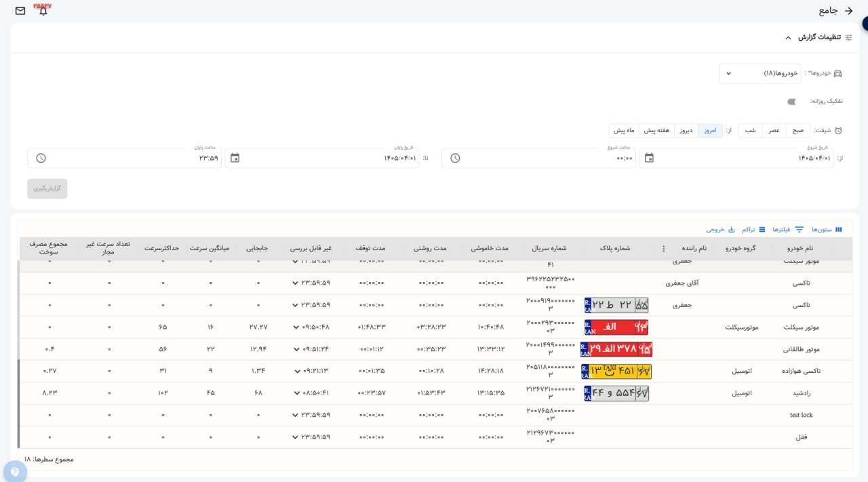
Task: Select the هفته پیش last week option
Action: pyautogui.click(x=656, y=130)
